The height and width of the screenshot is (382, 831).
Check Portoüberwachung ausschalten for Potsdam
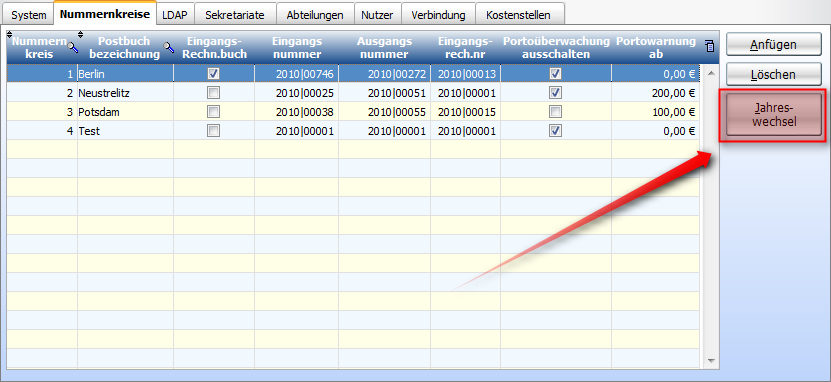point(555,112)
